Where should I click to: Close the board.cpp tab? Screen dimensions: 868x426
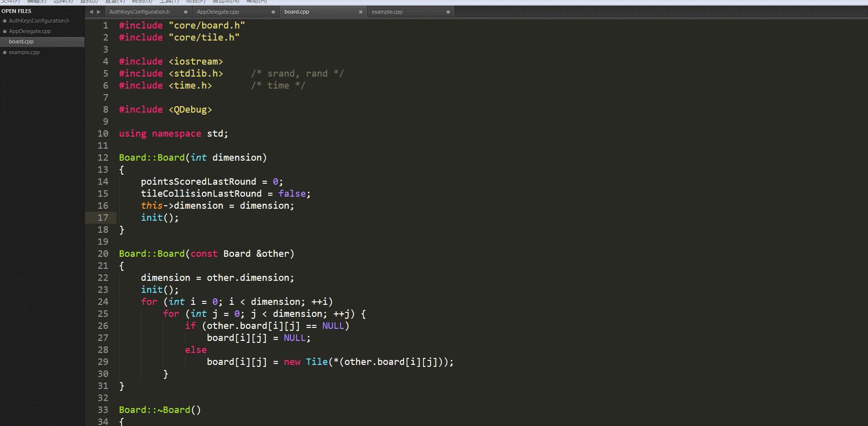(360, 12)
